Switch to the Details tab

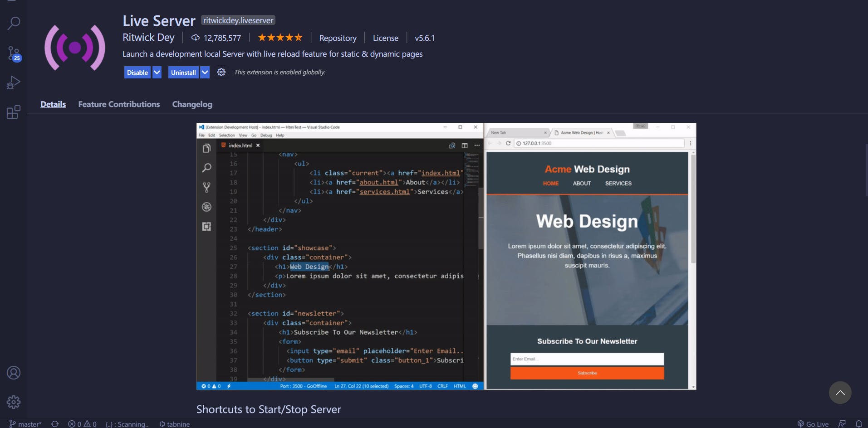(53, 104)
